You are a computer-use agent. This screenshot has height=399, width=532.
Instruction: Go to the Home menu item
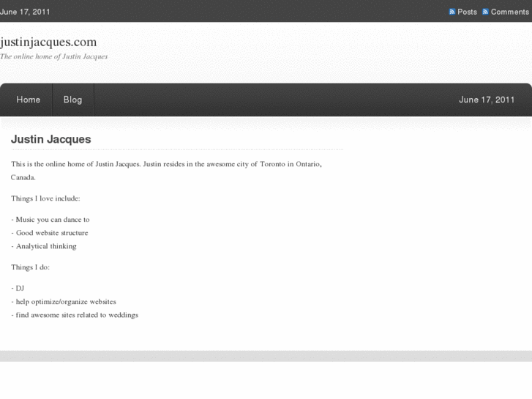[29, 100]
